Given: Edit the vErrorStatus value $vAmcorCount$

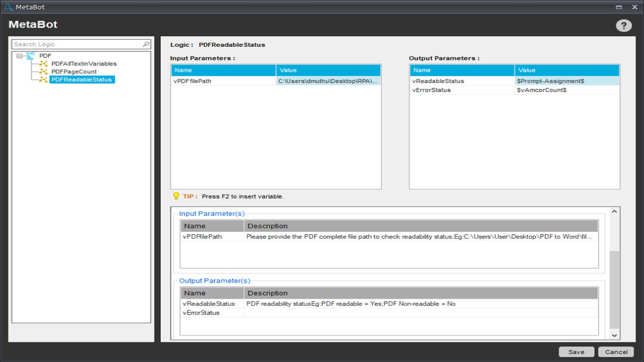Looking at the screenshot, I should pos(567,90).
